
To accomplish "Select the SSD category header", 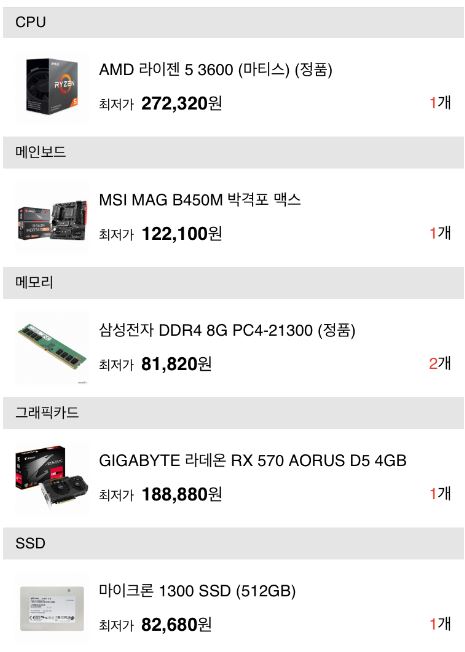I will [233, 543].
